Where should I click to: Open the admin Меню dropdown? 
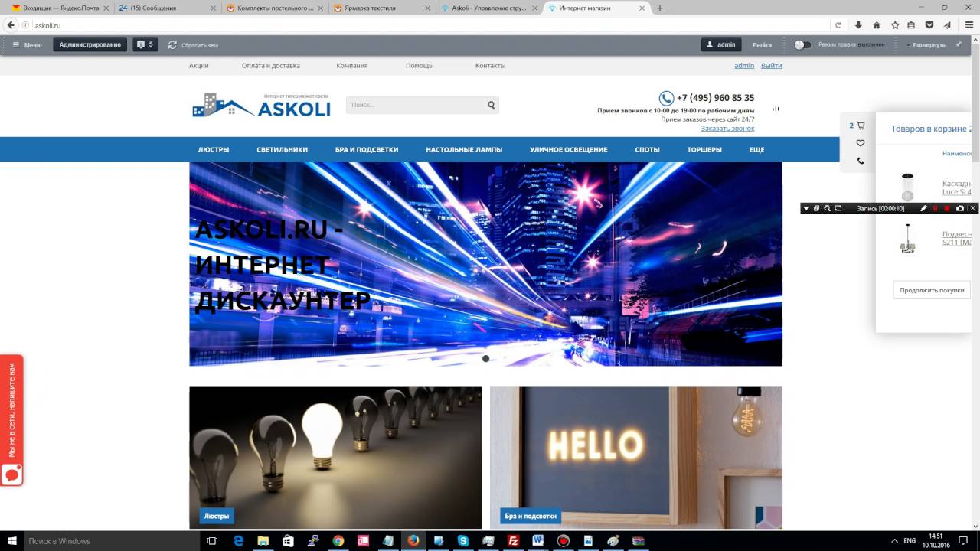[x=28, y=45]
